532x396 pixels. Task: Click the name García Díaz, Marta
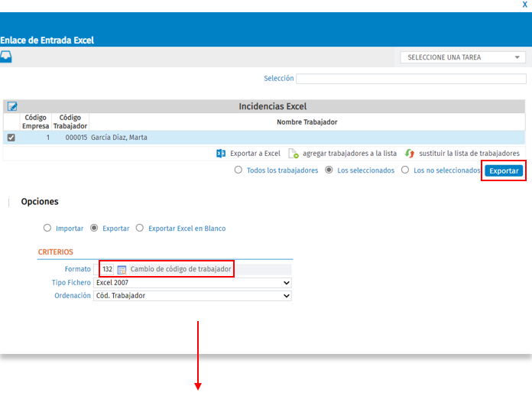click(118, 138)
